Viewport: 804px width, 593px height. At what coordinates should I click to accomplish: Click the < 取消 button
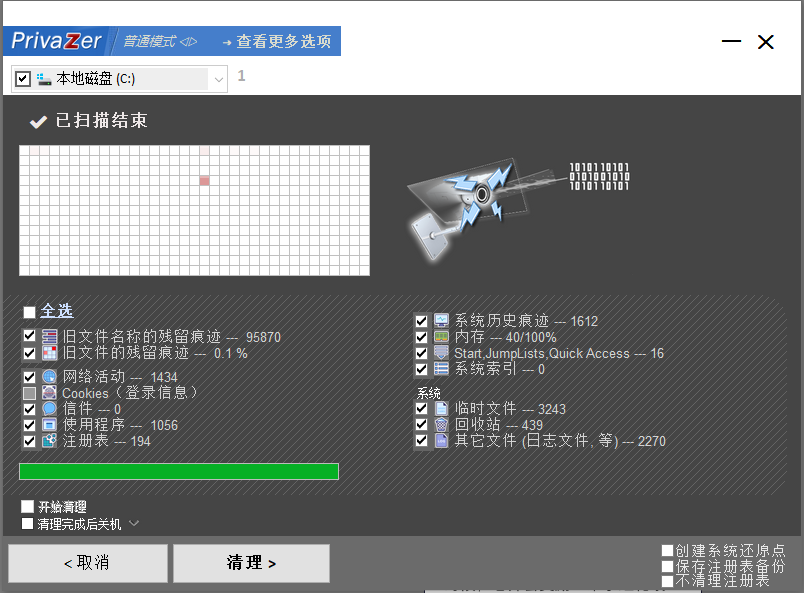coord(87,563)
